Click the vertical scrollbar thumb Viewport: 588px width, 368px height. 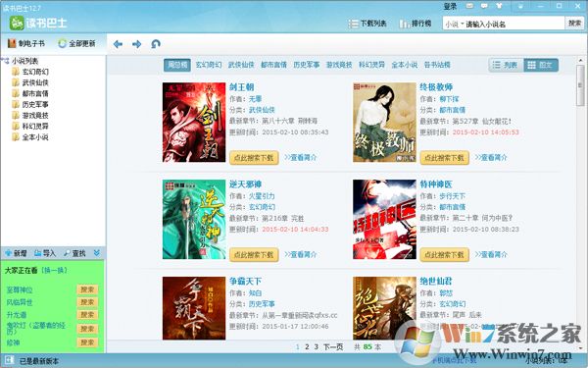pyautogui.click(x=580, y=85)
